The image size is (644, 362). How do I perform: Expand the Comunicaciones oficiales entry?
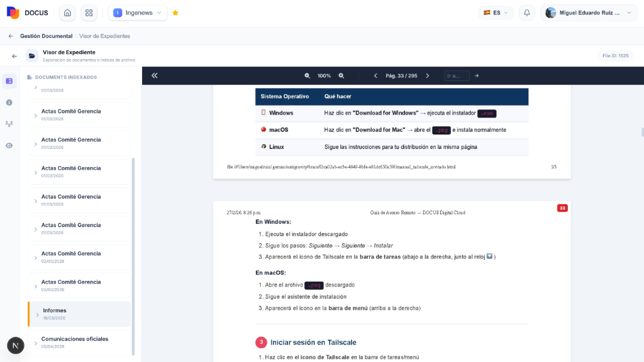pyautogui.click(x=80, y=343)
